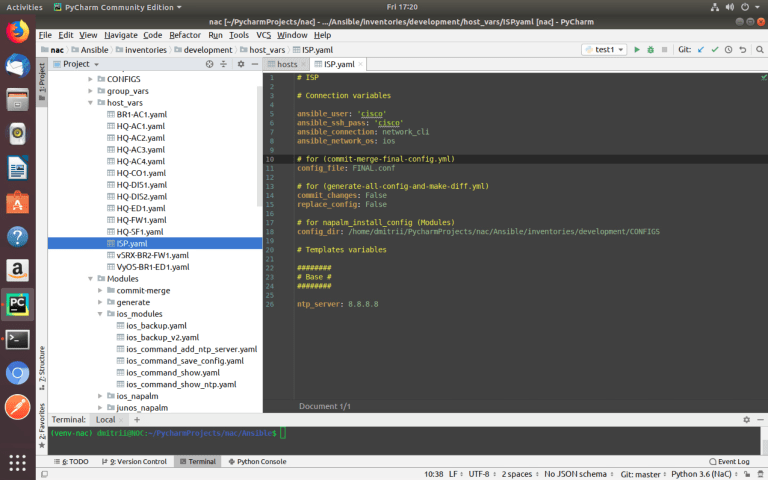Open Ubuntu Software from the dock
This screenshot has width=768, height=480.
18,203
